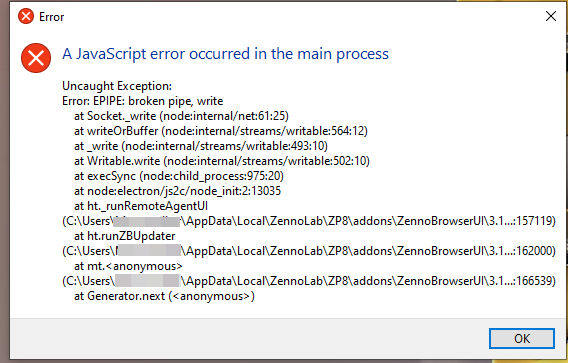Image resolution: width=568 pixels, height=363 pixels.
Task: Click the 'at ht._runRemoteAgentUI' line
Action: click(x=141, y=206)
